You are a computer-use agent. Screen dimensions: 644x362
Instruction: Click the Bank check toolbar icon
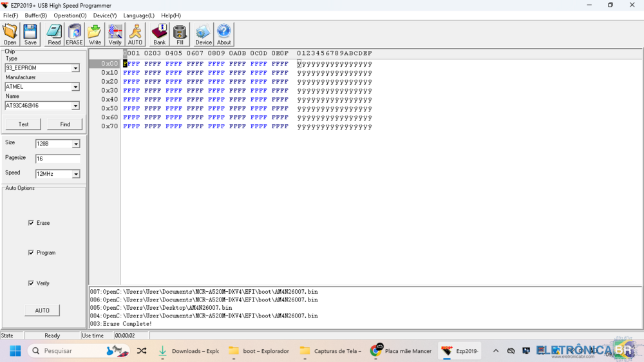159,34
